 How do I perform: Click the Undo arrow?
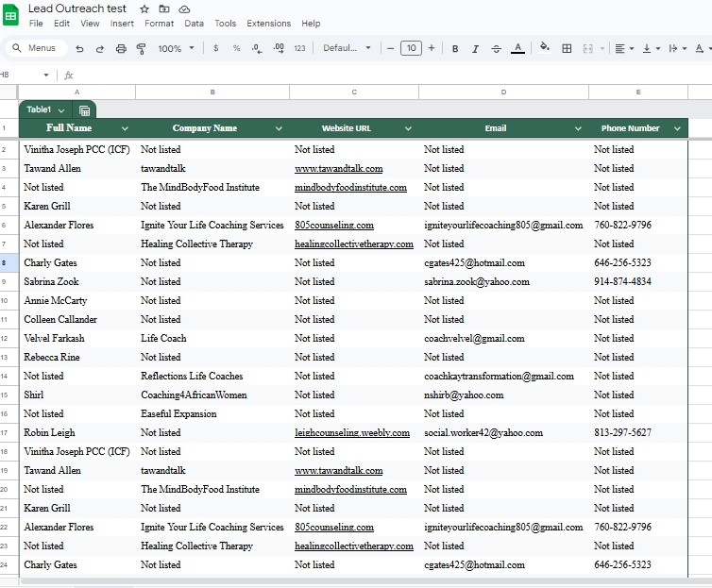[79, 48]
